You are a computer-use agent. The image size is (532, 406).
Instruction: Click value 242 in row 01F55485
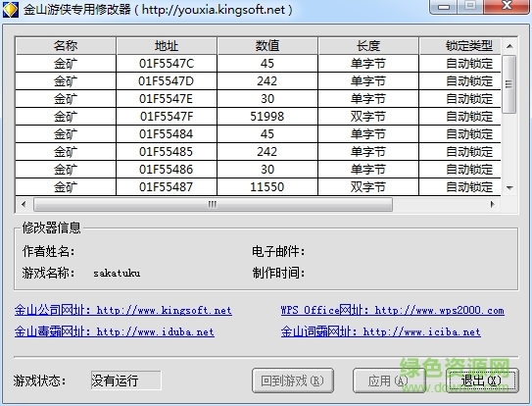[267, 152]
